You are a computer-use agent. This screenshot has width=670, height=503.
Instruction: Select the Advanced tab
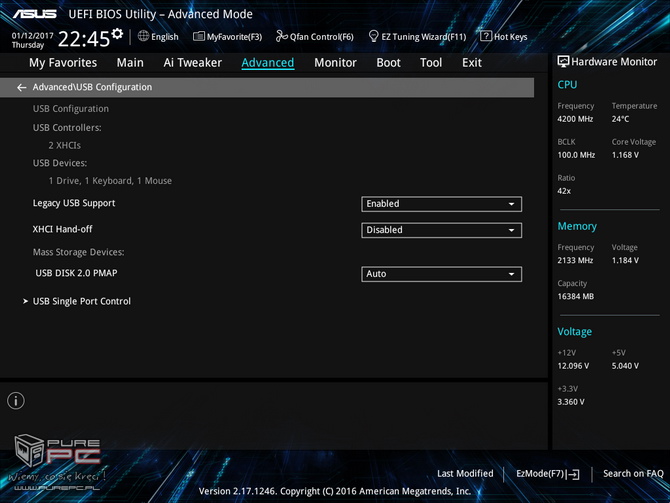(267, 63)
